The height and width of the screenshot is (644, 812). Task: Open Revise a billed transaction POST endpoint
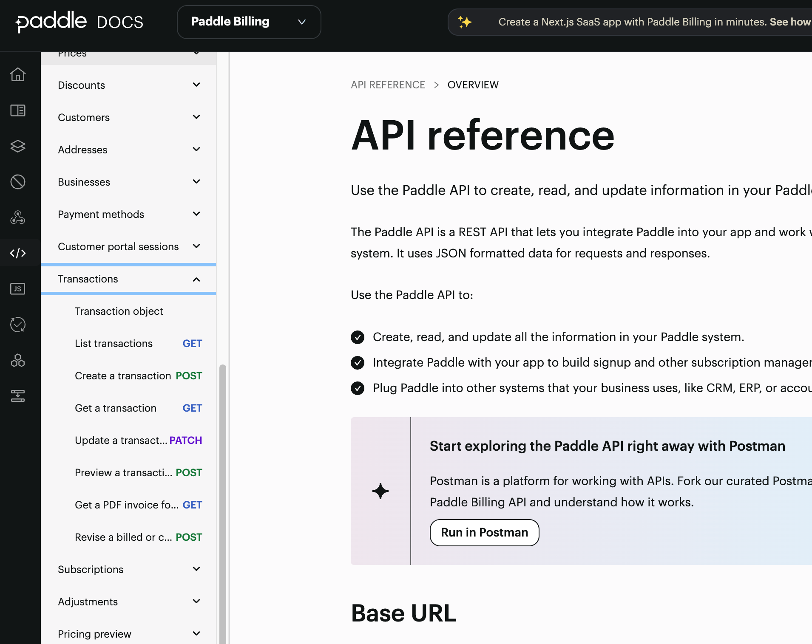pyautogui.click(x=128, y=537)
